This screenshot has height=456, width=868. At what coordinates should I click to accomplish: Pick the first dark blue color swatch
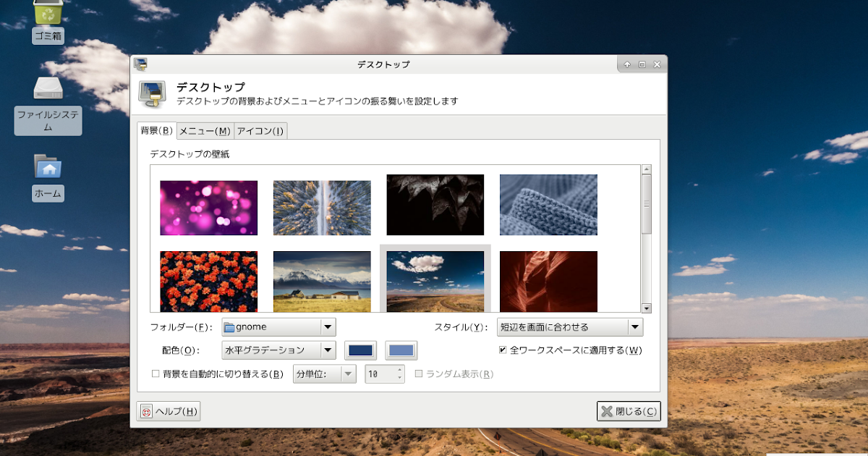tap(360, 350)
